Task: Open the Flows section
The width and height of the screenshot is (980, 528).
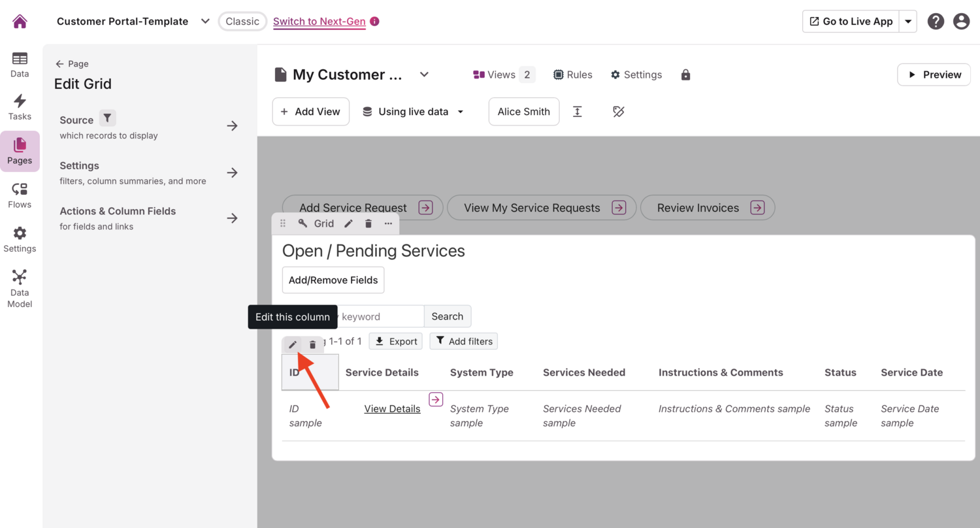Action: click(20, 196)
